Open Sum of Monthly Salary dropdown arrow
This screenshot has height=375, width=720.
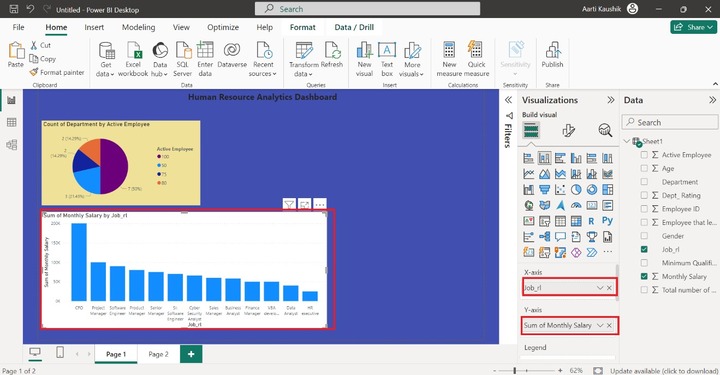(600, 325)
